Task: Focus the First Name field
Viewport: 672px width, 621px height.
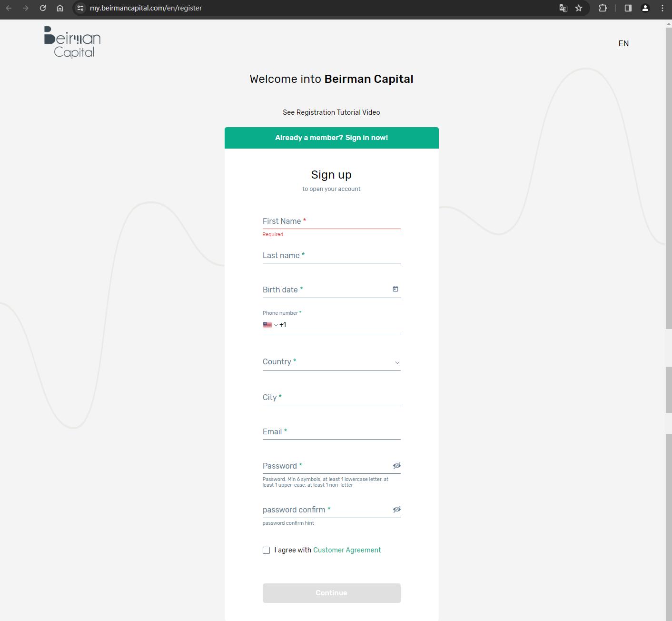Action: [332, 221]
